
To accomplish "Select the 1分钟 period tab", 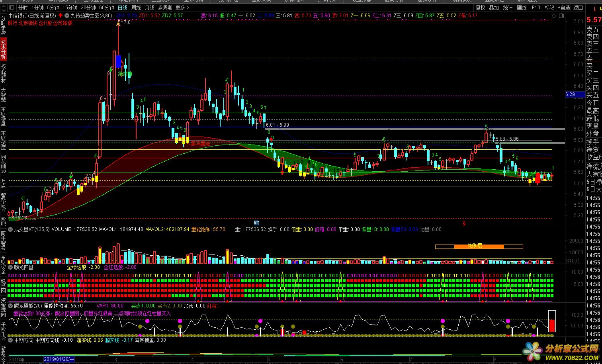I will point(37,8).
